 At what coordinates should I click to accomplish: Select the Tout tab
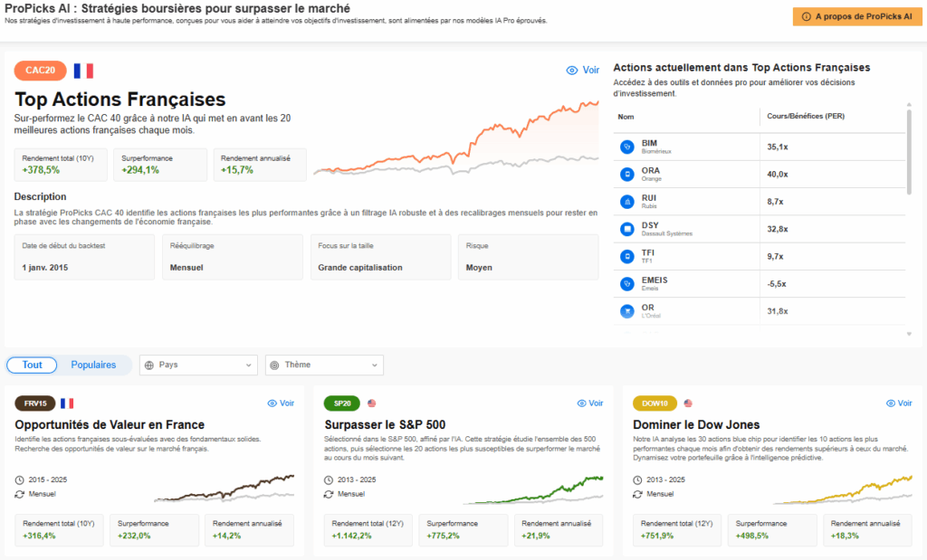(x=33, y=365)
